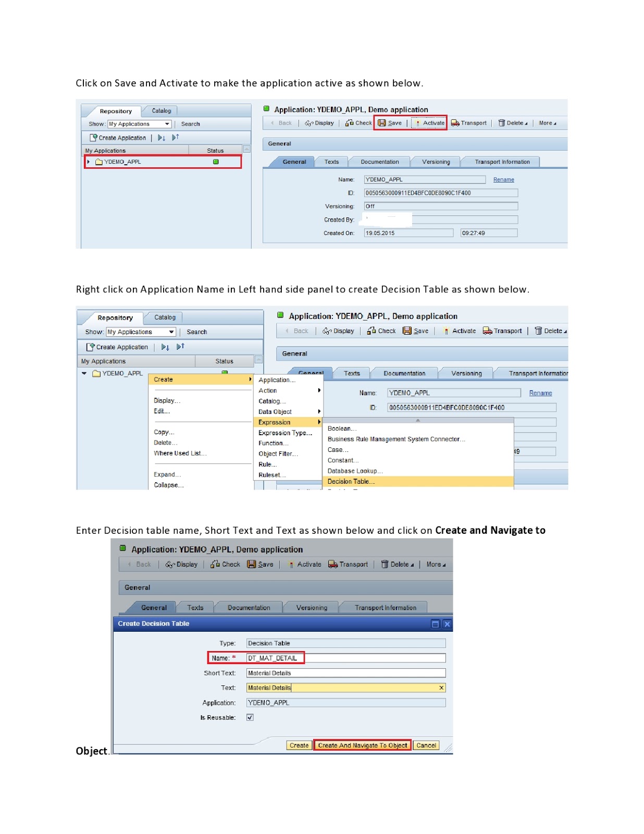
Task: Select Business Rule Management System Connector...
Action: [397, 439]
